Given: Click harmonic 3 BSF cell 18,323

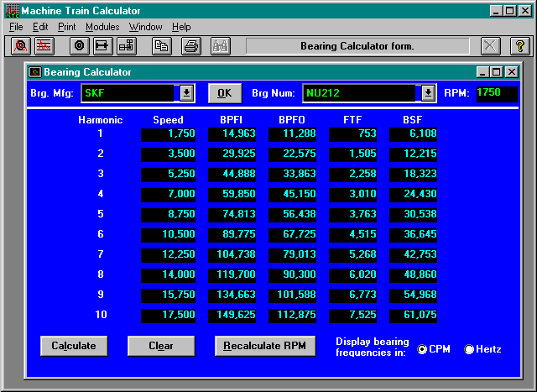Looking at the screenshot, I should pos(413,175).
